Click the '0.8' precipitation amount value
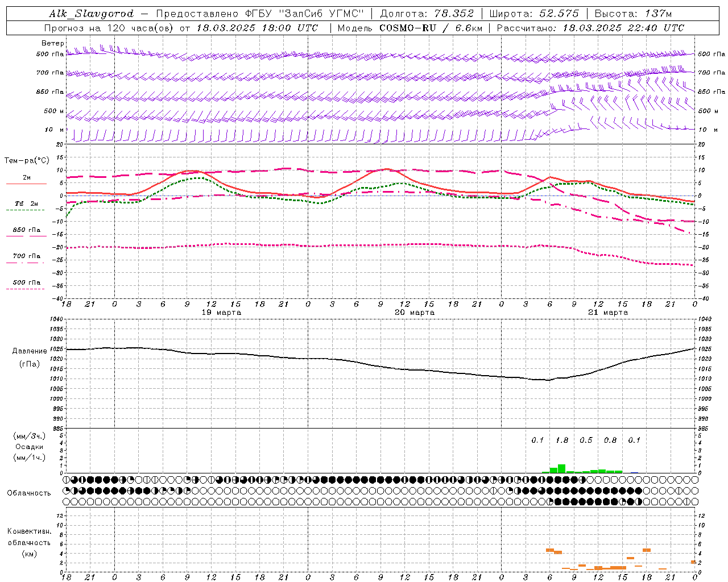Screen dimensions: 728x582 (x=610, y=440)
